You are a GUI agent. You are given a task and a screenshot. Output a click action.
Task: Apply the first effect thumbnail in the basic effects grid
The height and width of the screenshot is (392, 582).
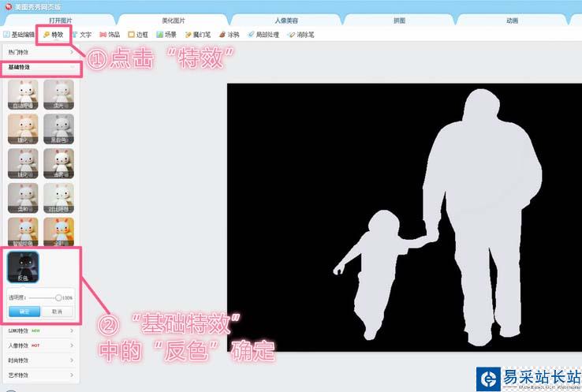point(23,95)
